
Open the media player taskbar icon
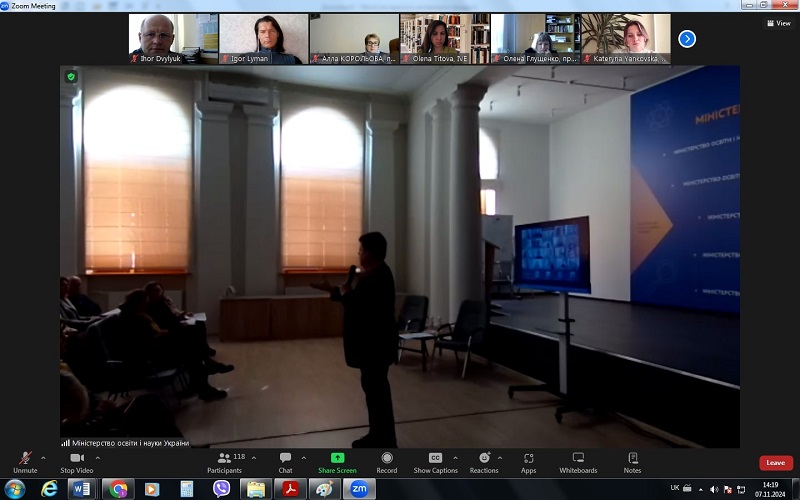coord(152,489)
